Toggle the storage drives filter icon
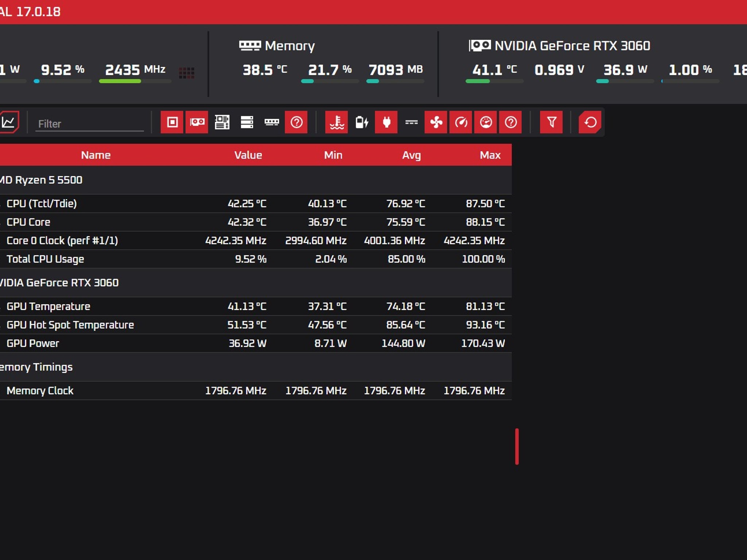 (x=247, y=122)
